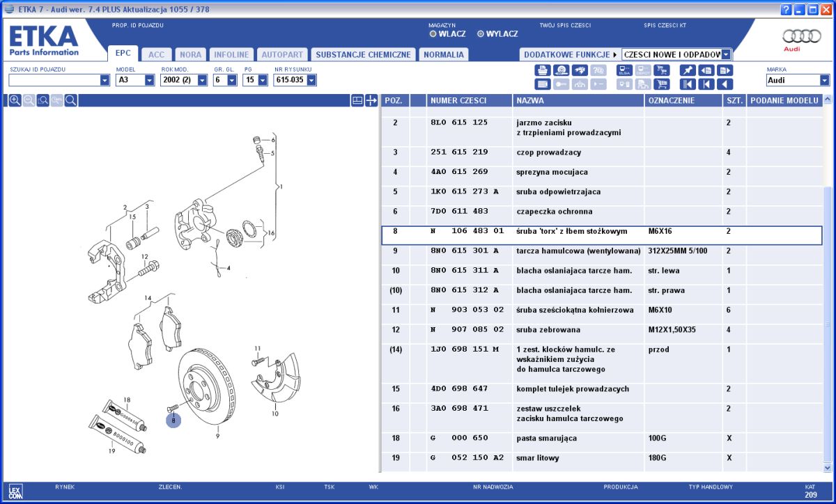Open the NORMALIA tab

[x=443, y=54]
